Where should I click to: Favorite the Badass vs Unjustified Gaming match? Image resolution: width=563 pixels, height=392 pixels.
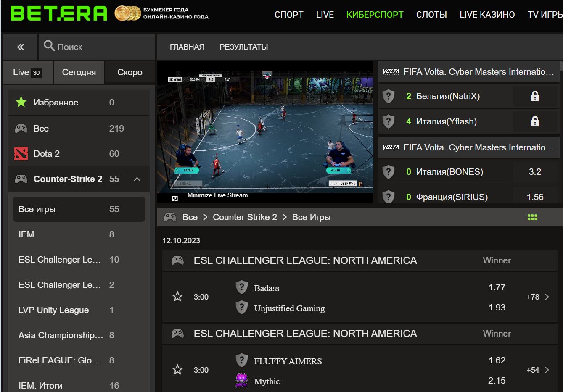click(177, 297)
